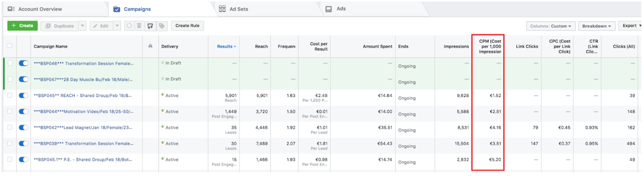Viewport: 644px width, 176px height.
Task: Open the Duplicate dropdown arrow
Action: pyautogui.click(x=82, y=26)
